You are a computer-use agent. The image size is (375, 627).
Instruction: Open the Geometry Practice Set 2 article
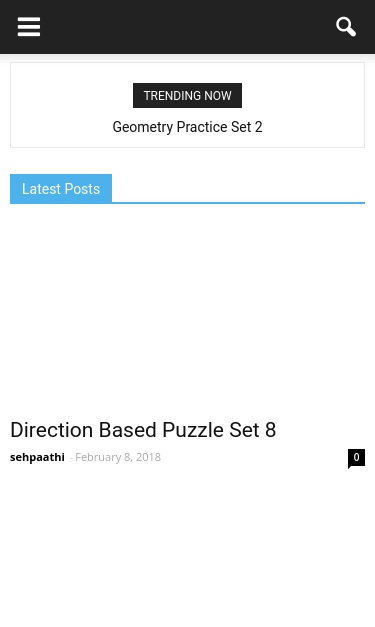(188, 127)
